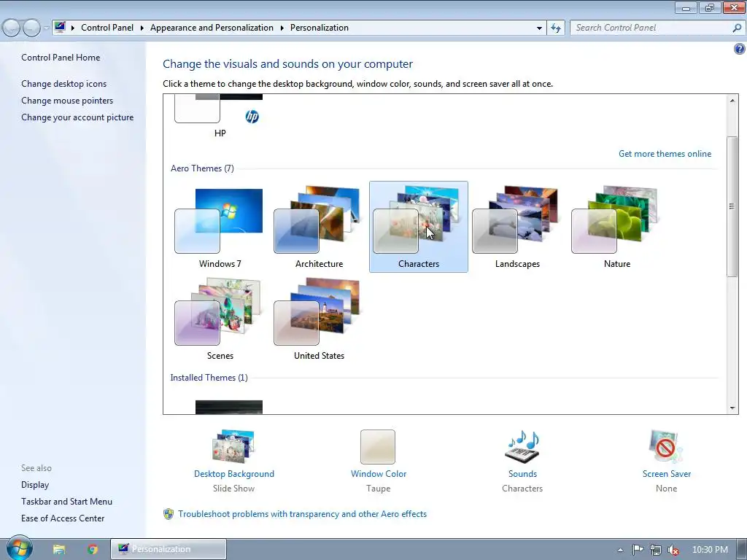Open the Window Color Taupe swatch
The width and height of the screenshot is (747, 560).
point(378,447)
